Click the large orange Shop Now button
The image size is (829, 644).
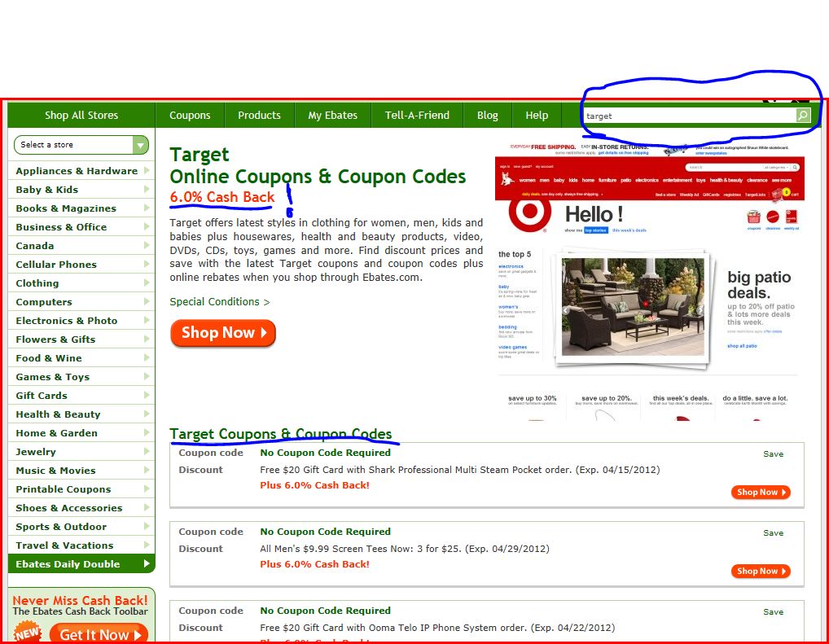[223, 333]
